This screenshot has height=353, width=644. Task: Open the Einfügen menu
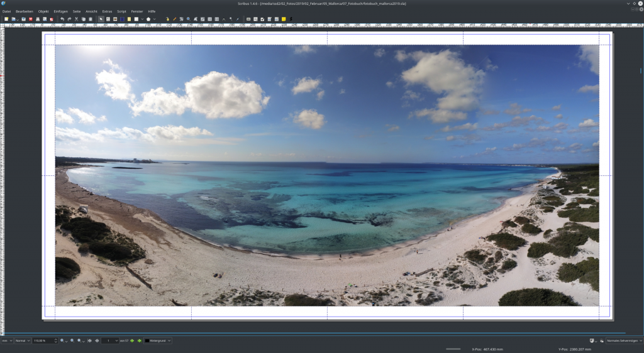click(60, 11)
